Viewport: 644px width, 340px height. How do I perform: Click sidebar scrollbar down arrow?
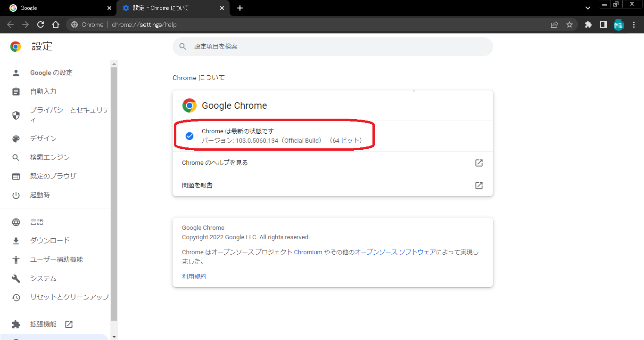pos(114,336)
